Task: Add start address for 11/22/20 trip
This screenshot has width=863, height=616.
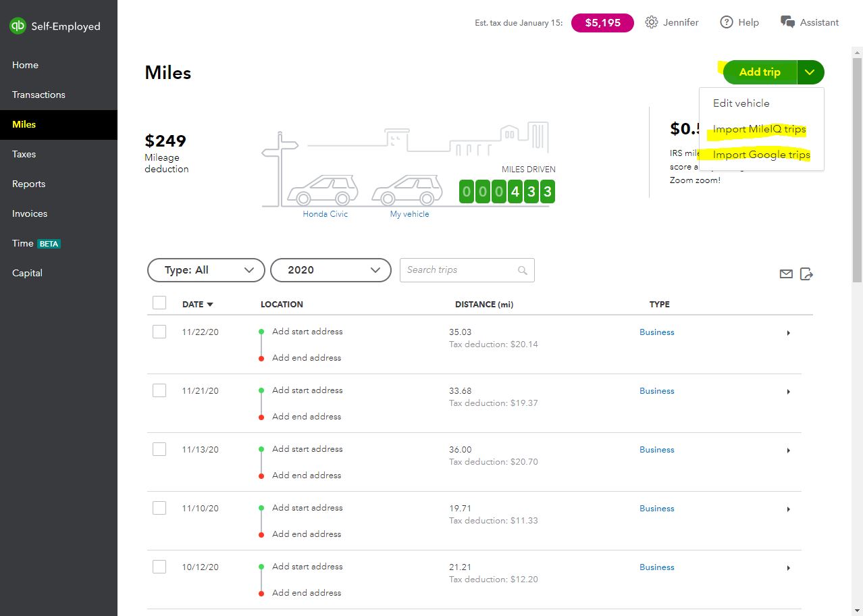Action: click(307, 332)
